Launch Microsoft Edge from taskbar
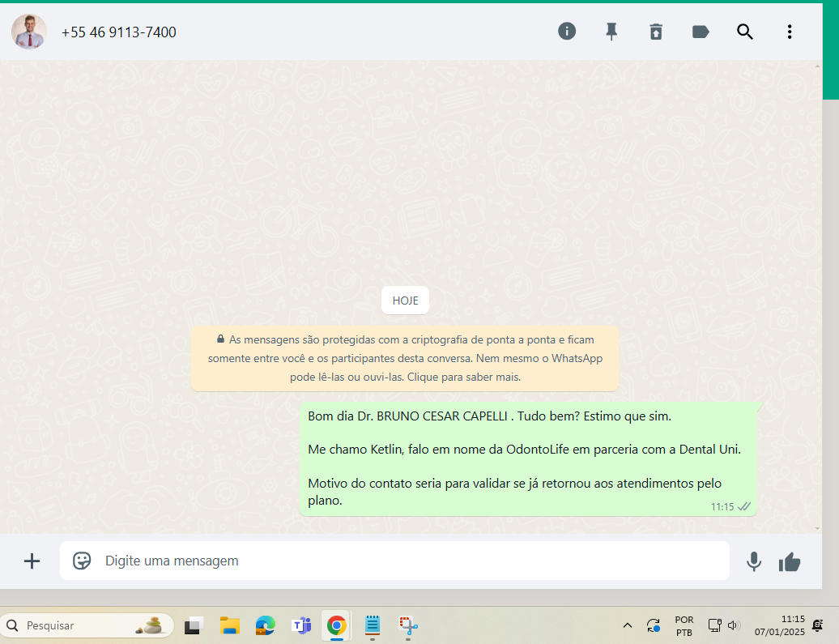 266,625
